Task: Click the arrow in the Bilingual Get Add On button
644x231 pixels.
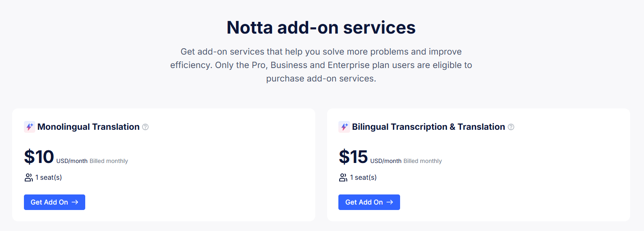Action: [x=390, y=202]
